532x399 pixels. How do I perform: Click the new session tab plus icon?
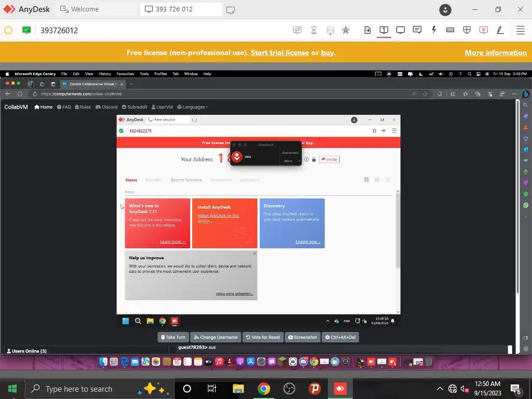pos(231,10)
